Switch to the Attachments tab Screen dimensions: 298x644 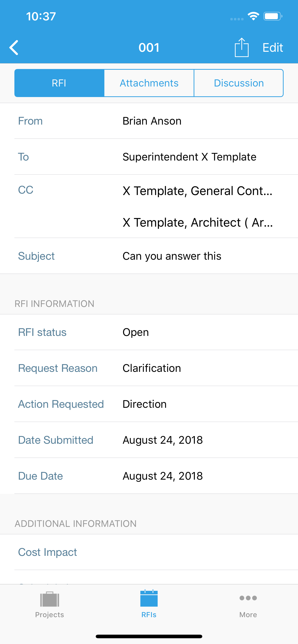coord(149,83)
